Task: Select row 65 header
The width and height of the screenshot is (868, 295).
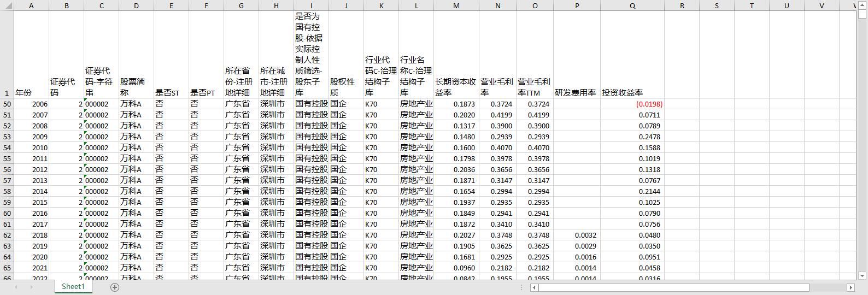Action: (7, 268)
